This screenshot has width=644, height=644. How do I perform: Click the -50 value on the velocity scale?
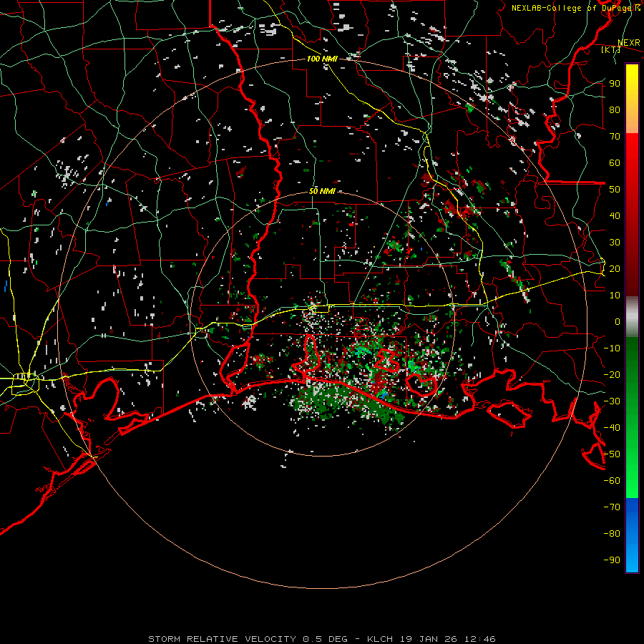point(612,454)
